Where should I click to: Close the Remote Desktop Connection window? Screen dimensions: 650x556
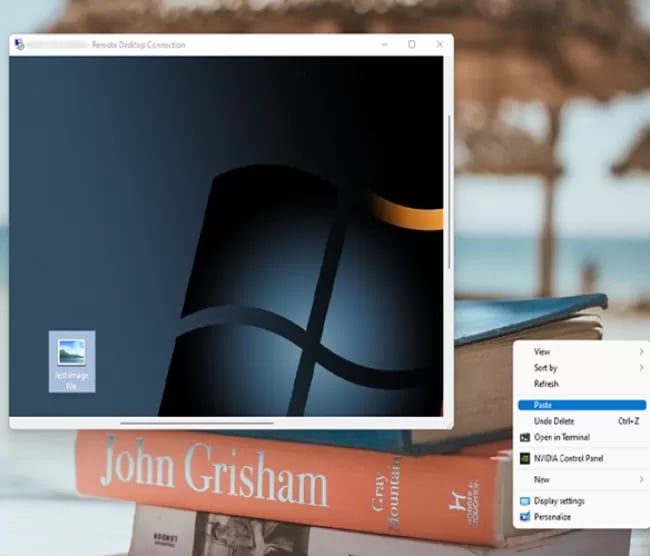[440, 44]
